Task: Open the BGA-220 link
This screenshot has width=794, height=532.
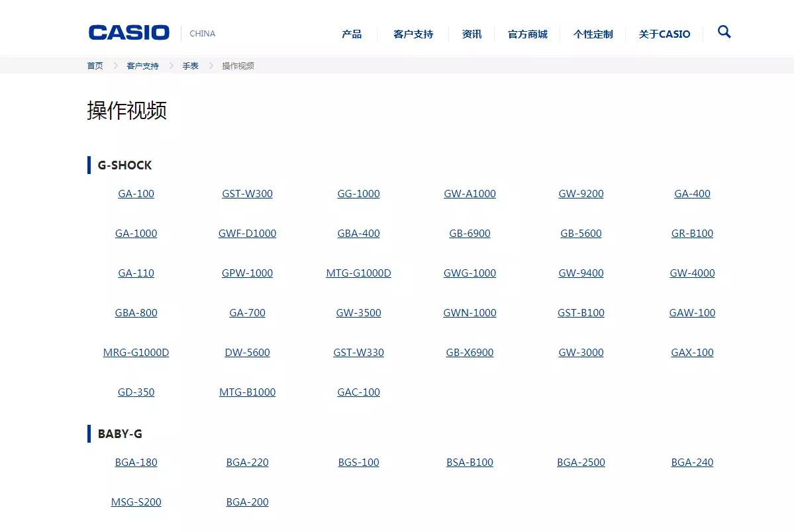Action: tap(247, 462)
